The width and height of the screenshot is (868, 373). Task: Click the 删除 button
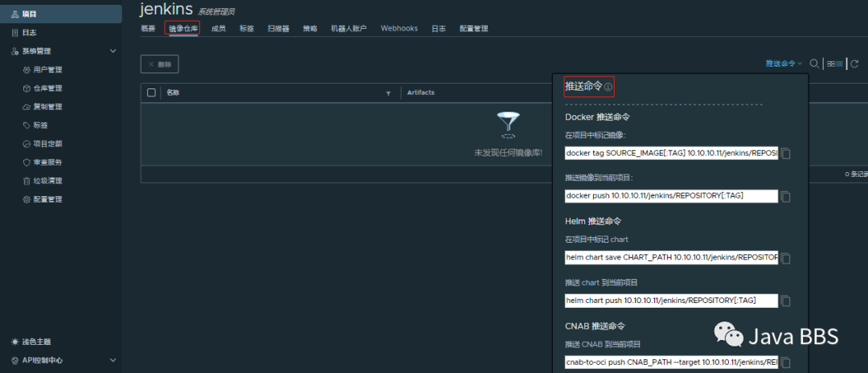point(159,64)
